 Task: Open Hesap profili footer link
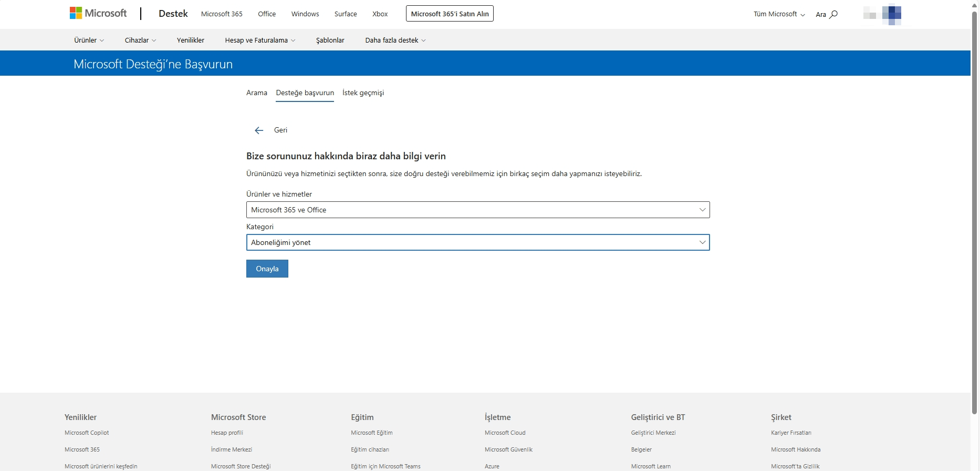point(227,433)
